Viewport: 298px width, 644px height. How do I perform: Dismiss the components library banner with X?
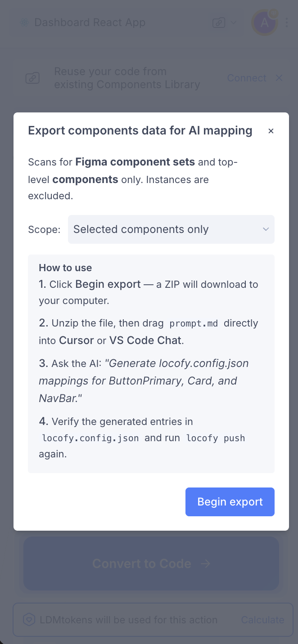pyautogui.click(x=279, y=77)
